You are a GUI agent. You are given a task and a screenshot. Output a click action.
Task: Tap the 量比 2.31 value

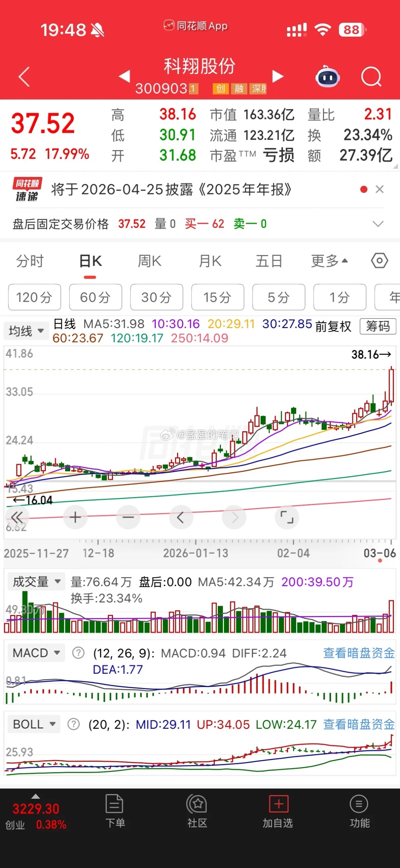[x=378, y=114]
